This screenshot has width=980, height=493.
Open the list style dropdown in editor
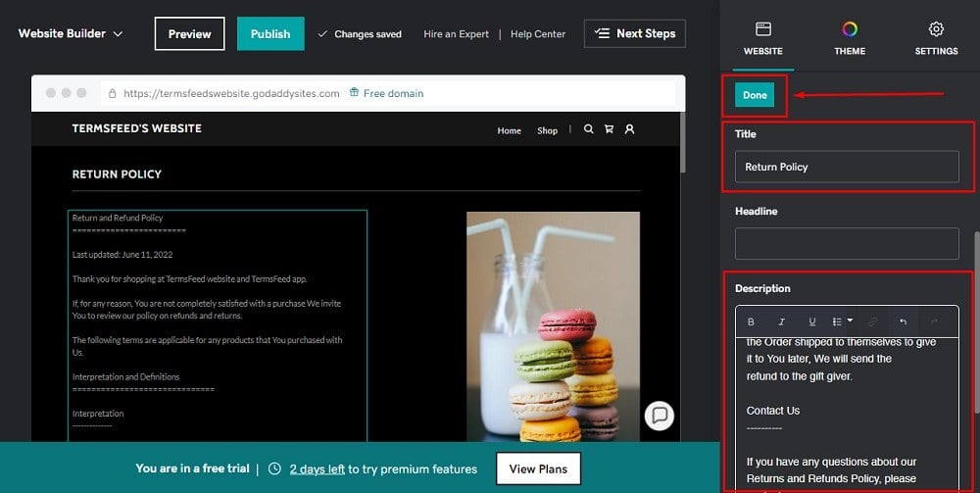pyautogui.click(x=843, y=321)
